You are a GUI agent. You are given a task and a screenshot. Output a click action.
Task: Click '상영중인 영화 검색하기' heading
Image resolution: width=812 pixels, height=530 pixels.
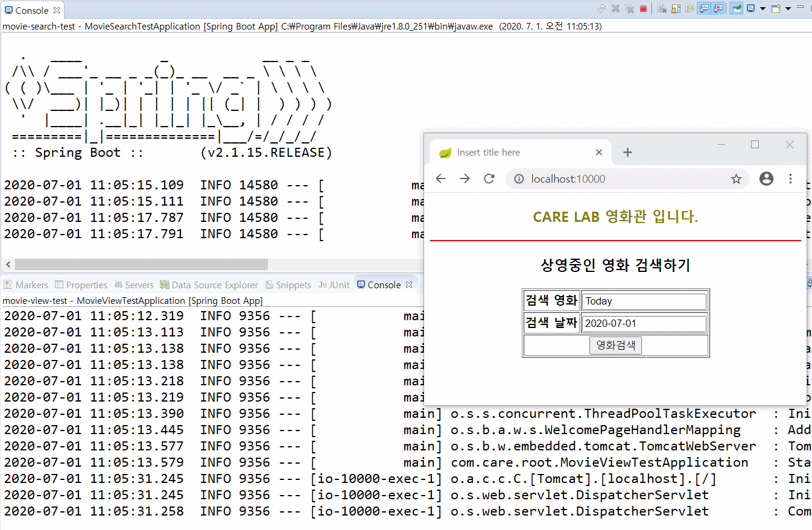point(615,265)
